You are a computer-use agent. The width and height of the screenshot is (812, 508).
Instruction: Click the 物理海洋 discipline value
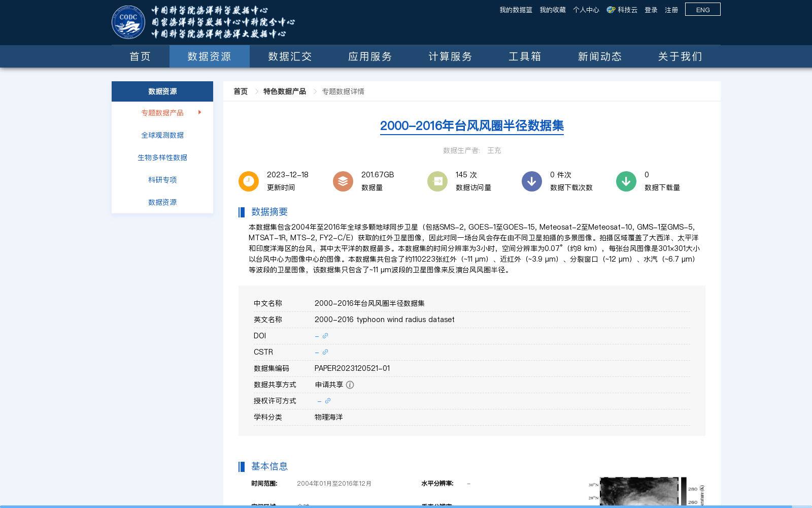329,417
